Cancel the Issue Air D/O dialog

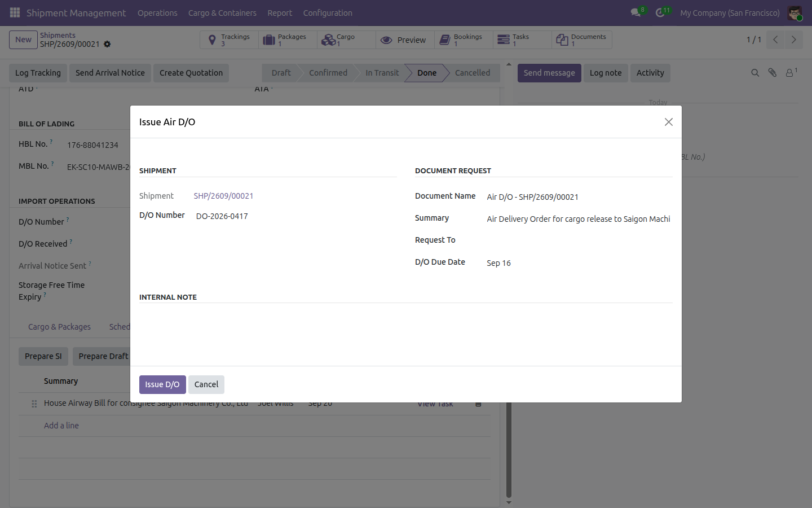[206, 384]
